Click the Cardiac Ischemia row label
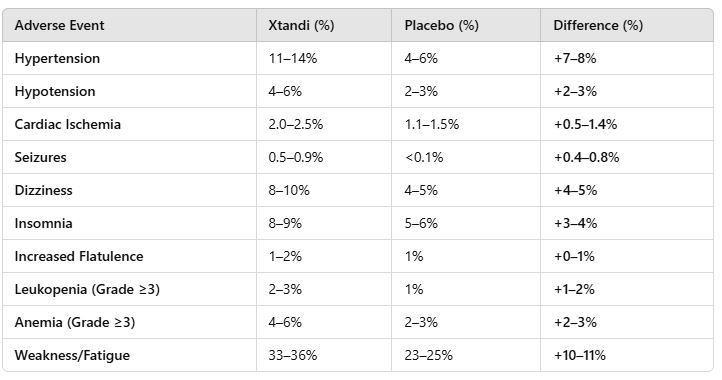Viewport: 722px width, 380px height. click(x=68, y=124)
